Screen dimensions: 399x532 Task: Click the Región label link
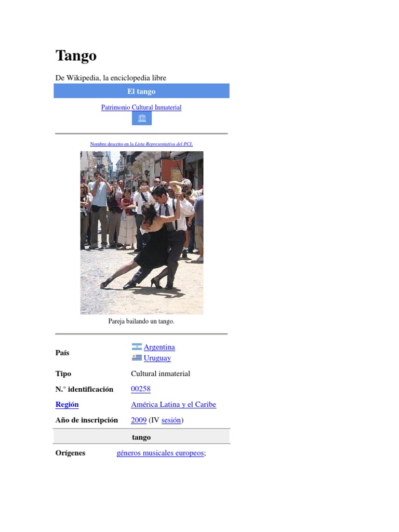tap(67, 404)
